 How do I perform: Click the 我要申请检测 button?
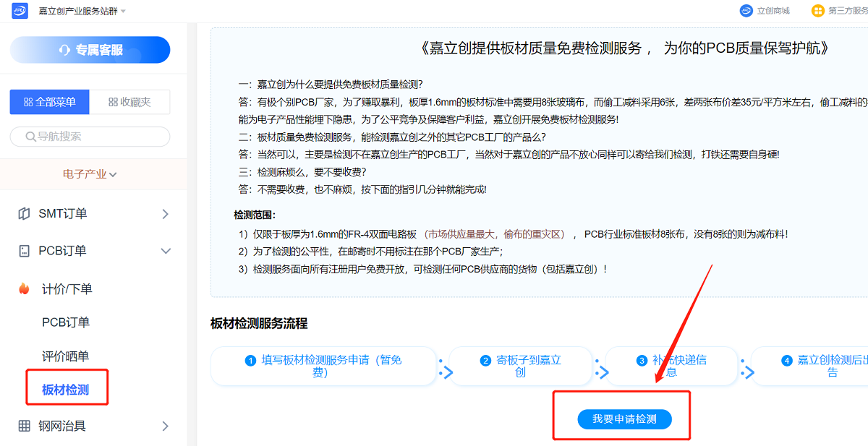point(624,419)
